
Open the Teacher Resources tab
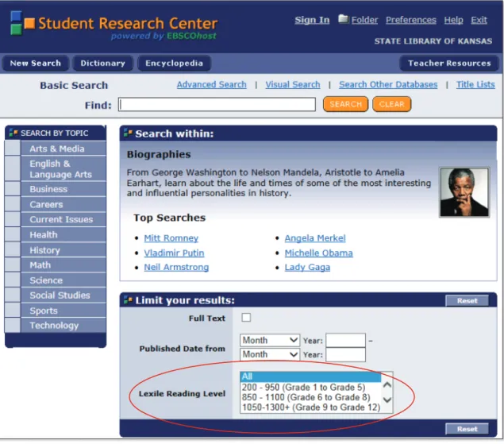(449, 63)
